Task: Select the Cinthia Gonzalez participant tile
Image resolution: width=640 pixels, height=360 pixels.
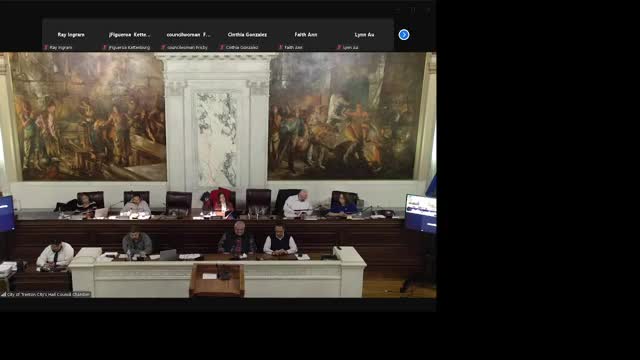Action: coord(247,35)
